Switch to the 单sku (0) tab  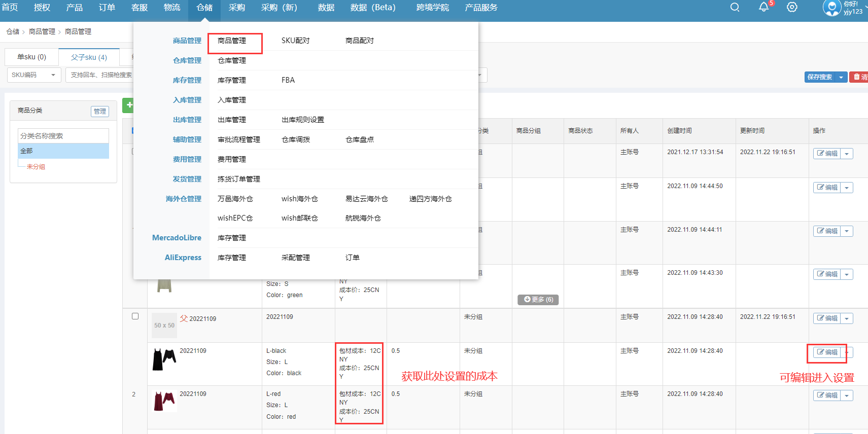(31, 57)
